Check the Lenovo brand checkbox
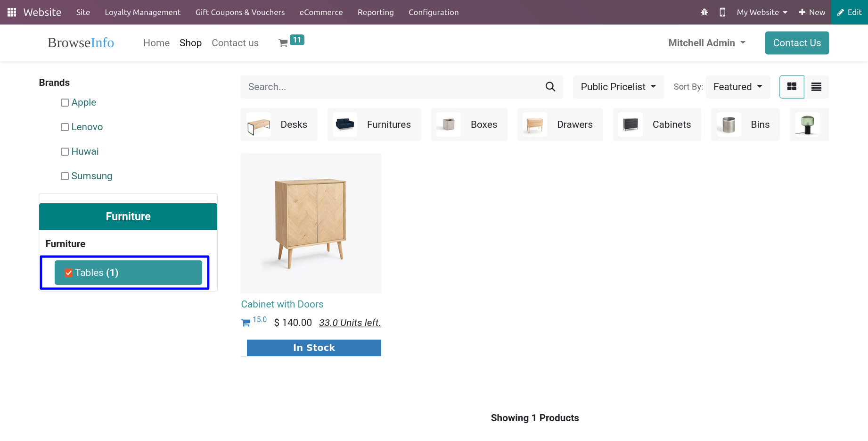 point(65,127)
